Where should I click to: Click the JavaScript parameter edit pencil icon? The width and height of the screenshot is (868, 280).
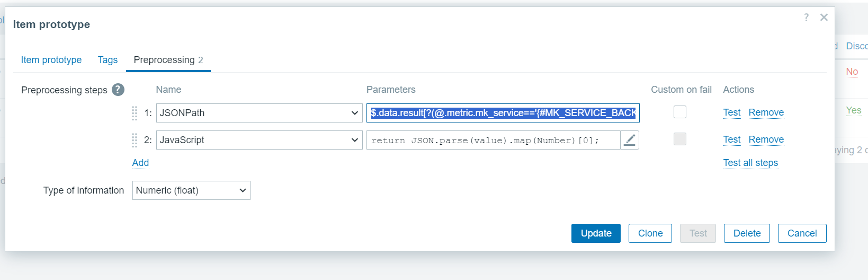pyautogui.click(x=629, y=140)
